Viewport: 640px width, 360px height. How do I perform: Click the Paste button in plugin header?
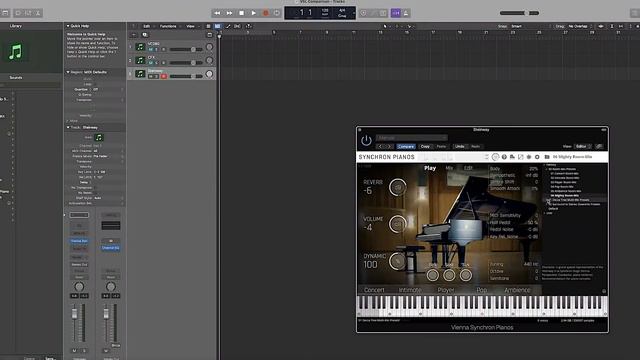click(442, 146)
